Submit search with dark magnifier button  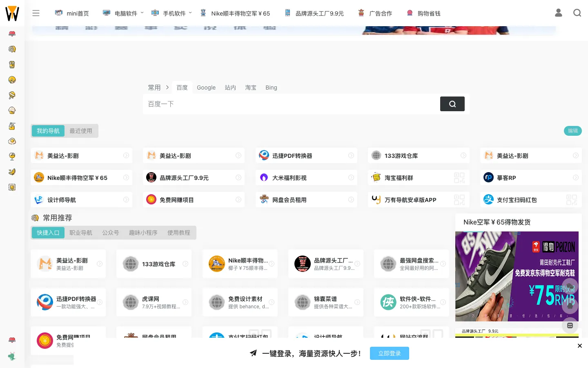click(452, 104)
